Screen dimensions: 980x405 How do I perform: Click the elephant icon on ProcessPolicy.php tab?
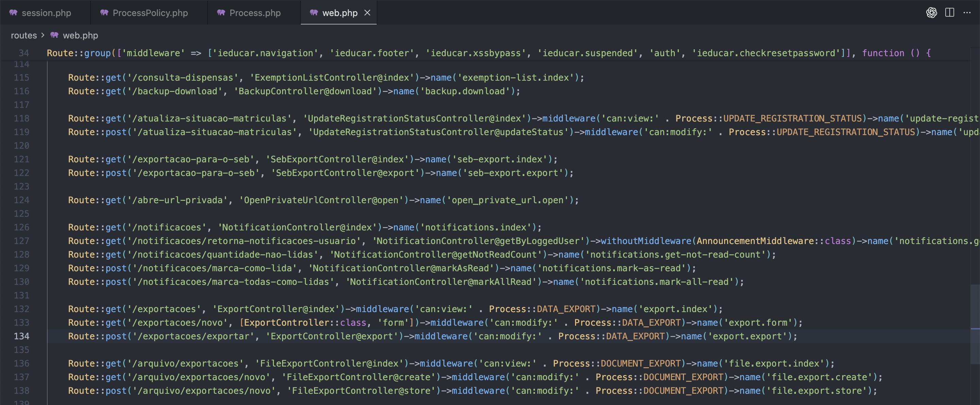(x=104, y=13)
